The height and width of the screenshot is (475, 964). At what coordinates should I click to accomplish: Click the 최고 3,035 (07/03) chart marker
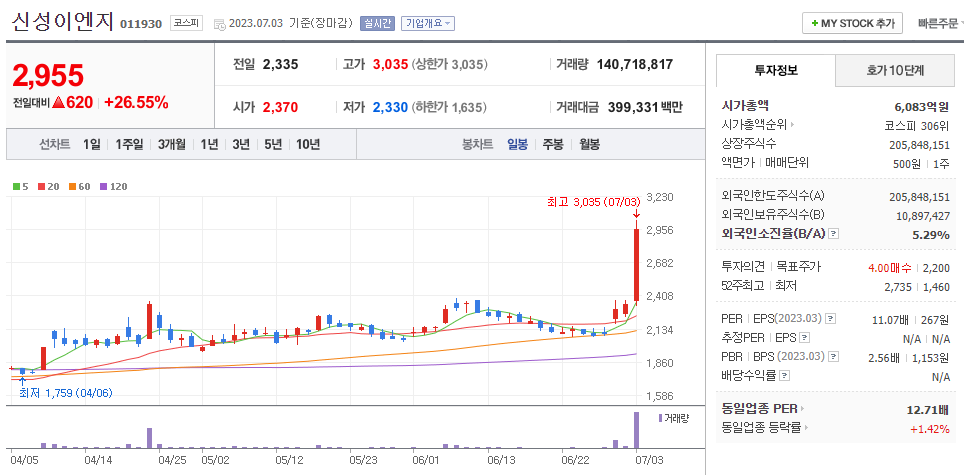[x=593, y=202]
